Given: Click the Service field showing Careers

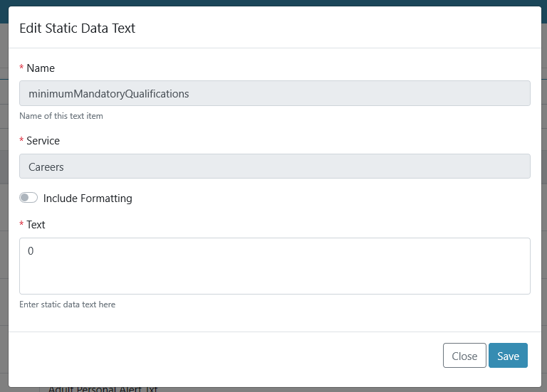Looking at the screenshot, I should (275, 166).
